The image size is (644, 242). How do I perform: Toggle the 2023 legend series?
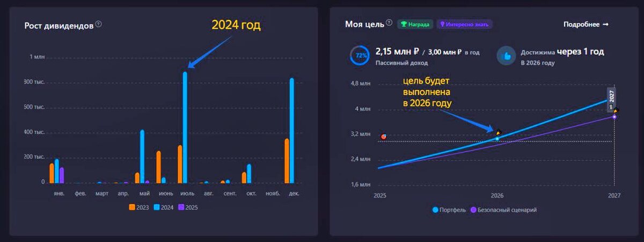pyautogui.click(x=140, y=207)
